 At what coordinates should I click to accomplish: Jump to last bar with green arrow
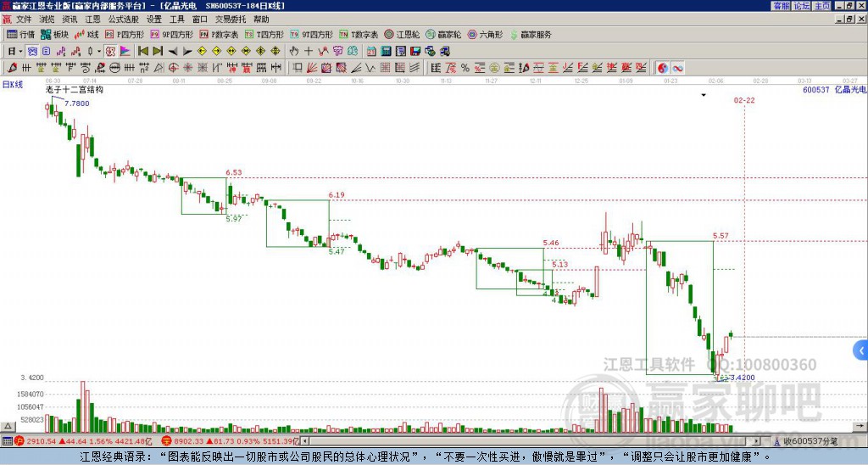tap(158, 51)
